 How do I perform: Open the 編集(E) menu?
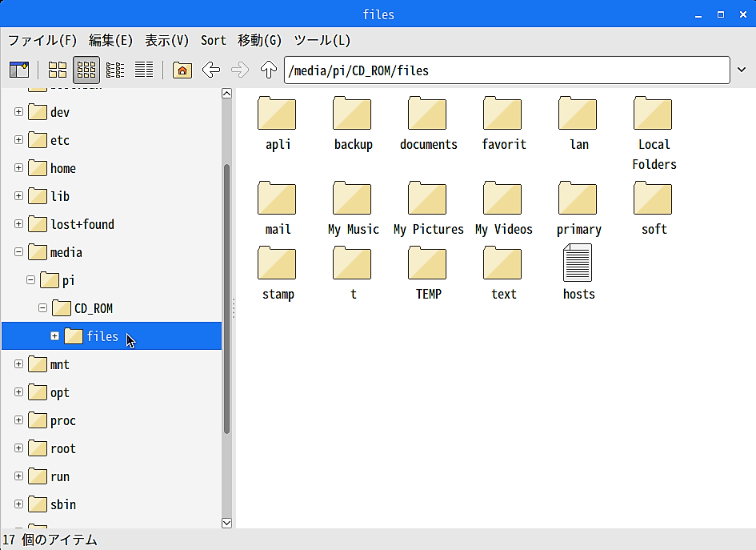coord(110,41)
